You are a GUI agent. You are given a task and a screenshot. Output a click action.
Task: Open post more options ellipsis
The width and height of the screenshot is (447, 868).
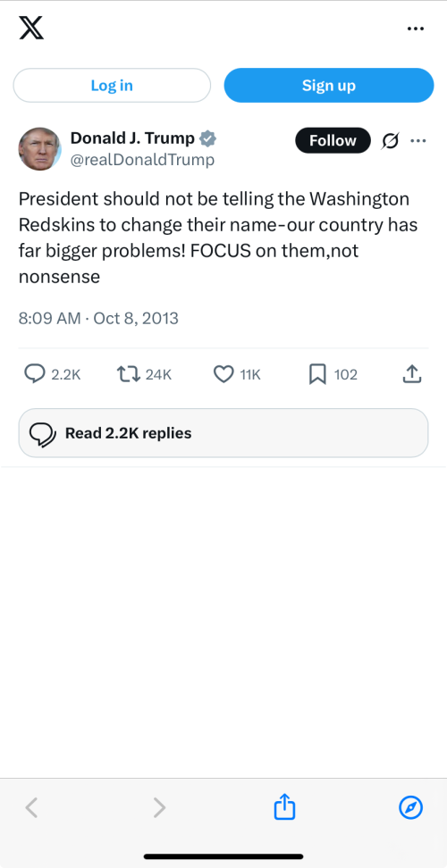click(x=418, y=141)
